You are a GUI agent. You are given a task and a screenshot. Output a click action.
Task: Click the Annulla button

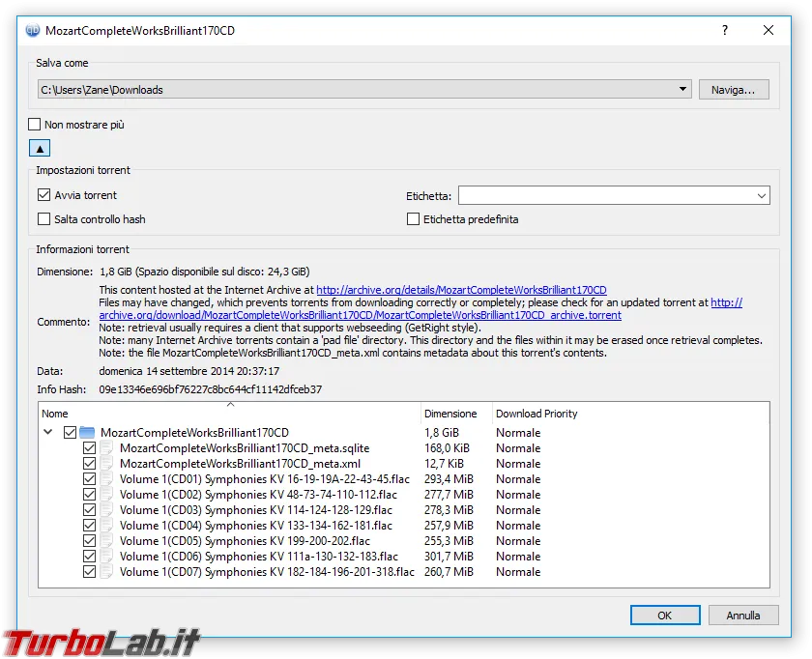tap(743, 616)
